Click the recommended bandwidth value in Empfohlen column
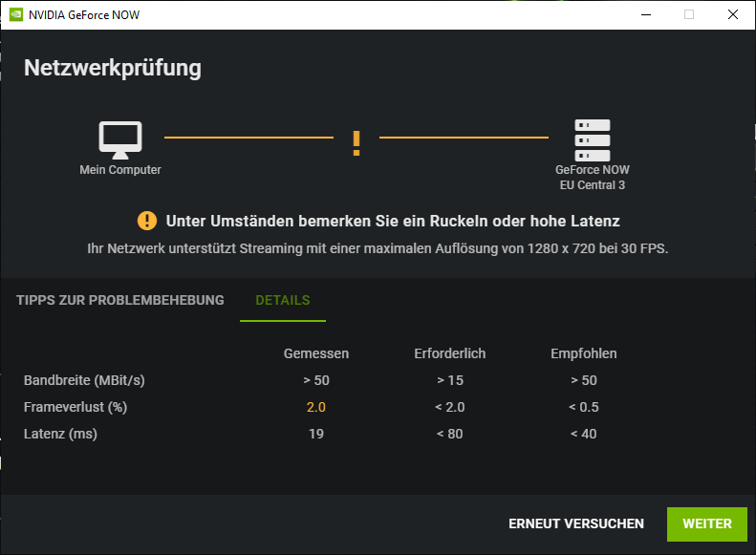The height and width of the screenshot is (555, 756). tap(583, 380)
